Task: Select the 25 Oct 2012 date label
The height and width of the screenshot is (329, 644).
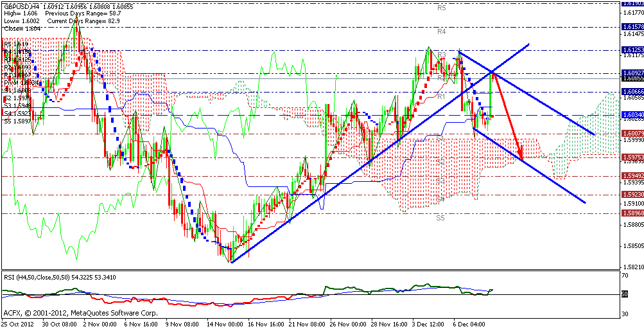Action: tap(18, 324)
